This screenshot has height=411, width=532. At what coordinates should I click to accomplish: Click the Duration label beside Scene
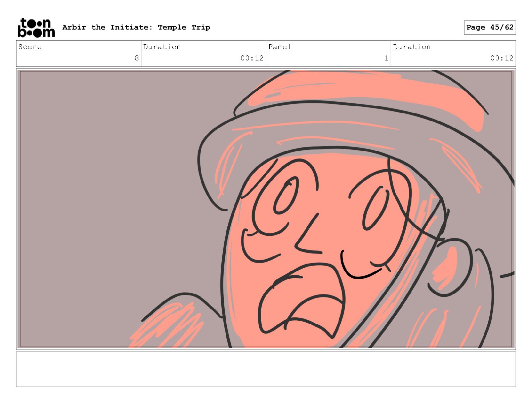(162, 47)
